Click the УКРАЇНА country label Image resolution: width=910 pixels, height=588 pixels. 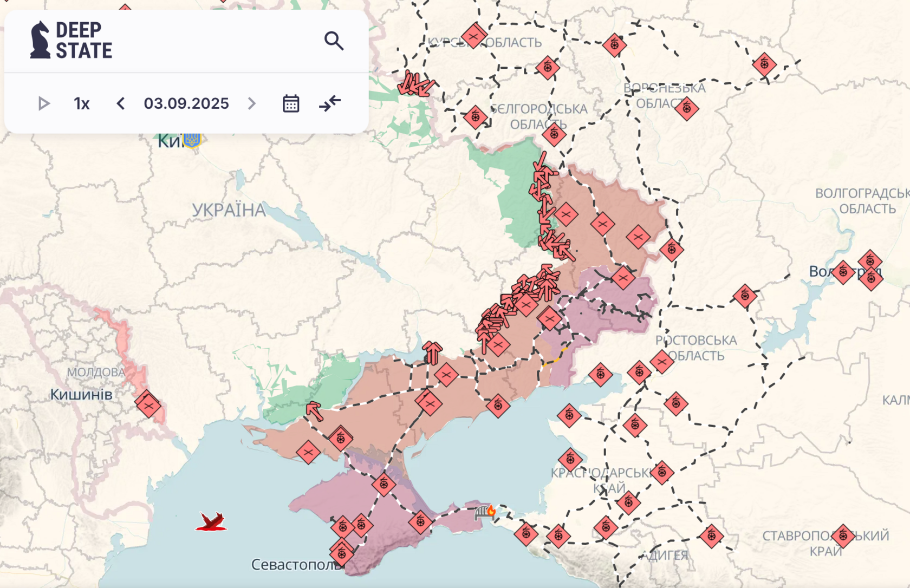[x=229, y=210]
